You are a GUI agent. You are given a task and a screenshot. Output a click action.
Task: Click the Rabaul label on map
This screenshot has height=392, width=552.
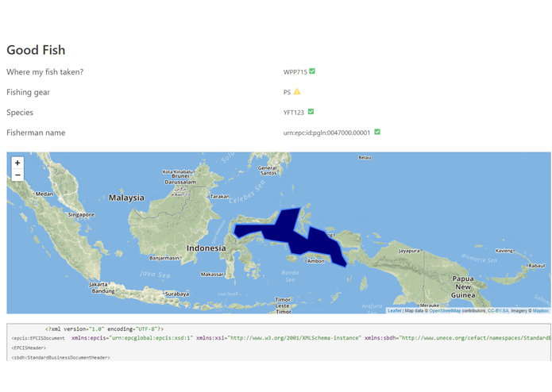pos(537,266)
